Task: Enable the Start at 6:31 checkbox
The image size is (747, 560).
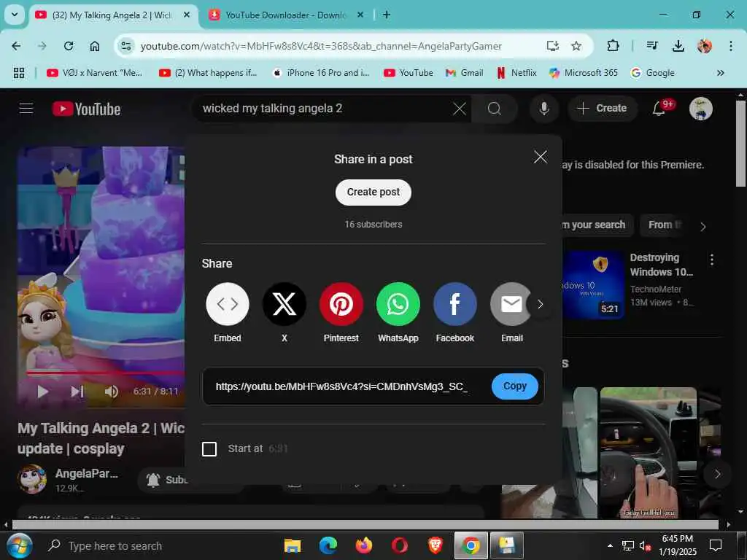Action: click(x=209, y=449)
